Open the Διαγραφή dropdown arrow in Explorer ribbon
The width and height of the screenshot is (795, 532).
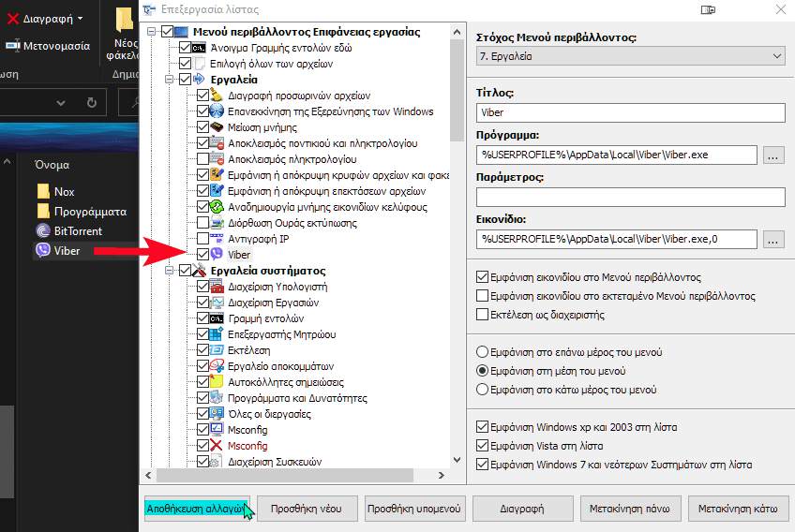80,19
